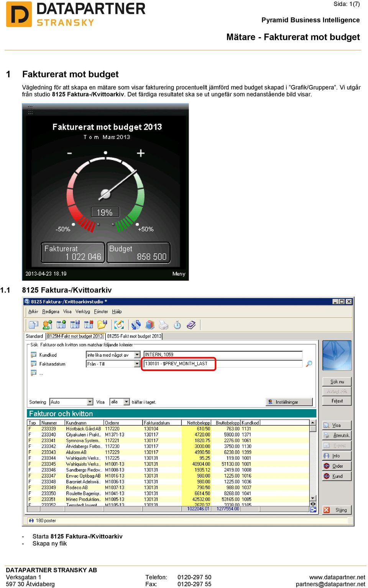Select the 8125M-Fakt mot budget 2013 tab
This screenshot has width=368, height=588.
pyautogui.click(x=75, y=336)
